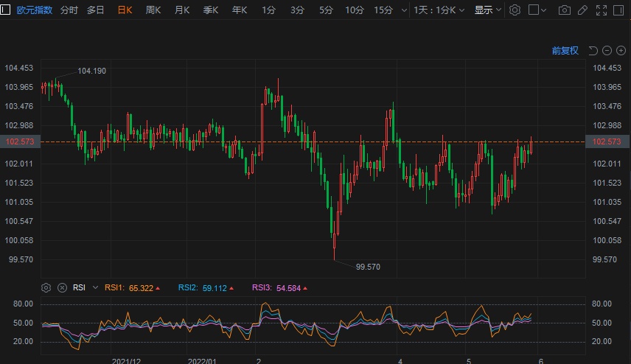The image size is (631, 364).
Task: Switch to 月K monthly chart
Action: coord(182,10)
